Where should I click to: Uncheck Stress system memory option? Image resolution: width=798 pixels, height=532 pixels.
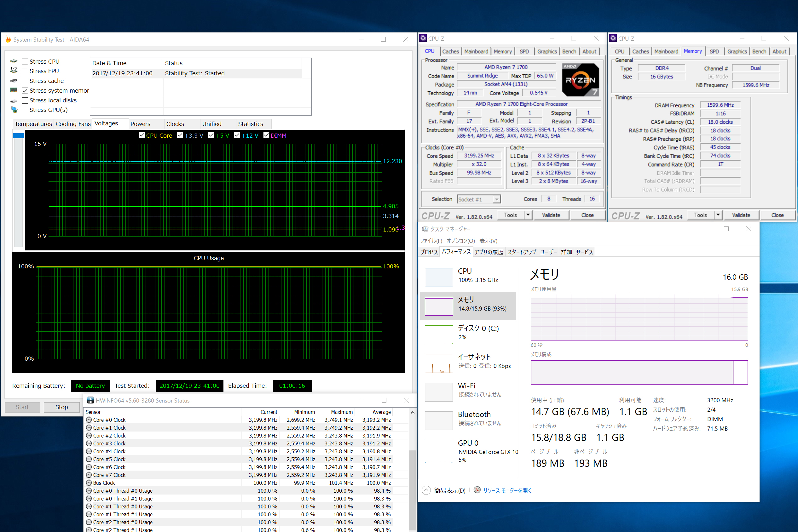pos(25,91)
